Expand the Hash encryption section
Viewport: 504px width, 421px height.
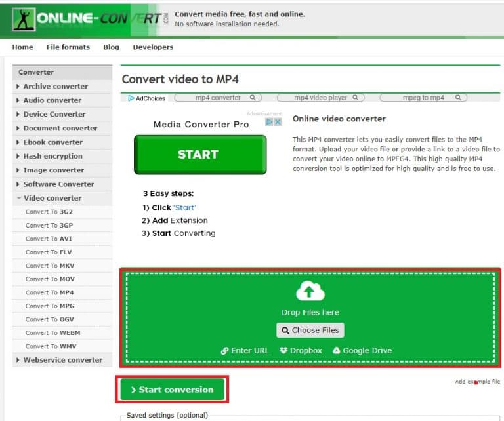[62, 156]
